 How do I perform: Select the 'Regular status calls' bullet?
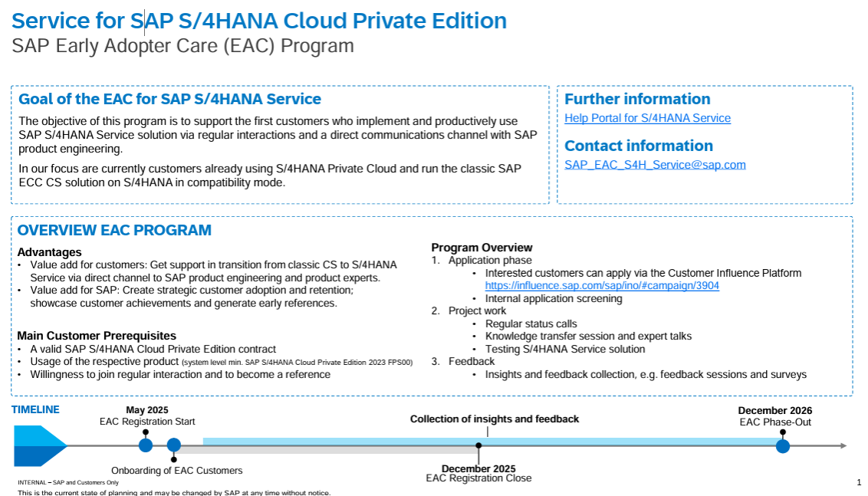pyautogui.click(x=531, y=324)
